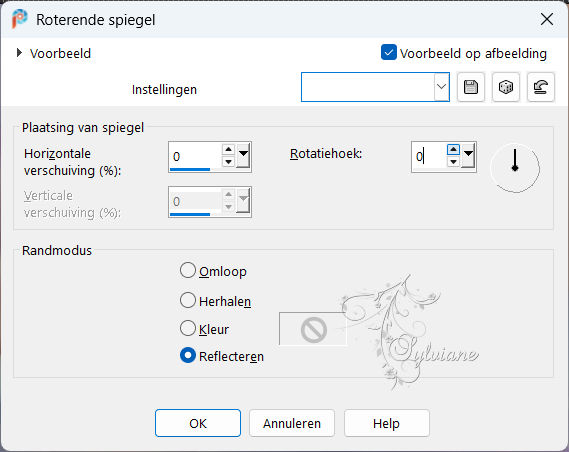Click the randomize parameters dice icon
The height and width of the screenshot is (452, 569).
tap(505, 87)
